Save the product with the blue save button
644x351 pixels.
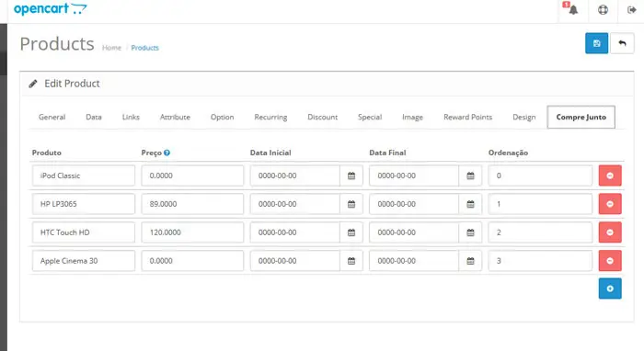point(596,43)
